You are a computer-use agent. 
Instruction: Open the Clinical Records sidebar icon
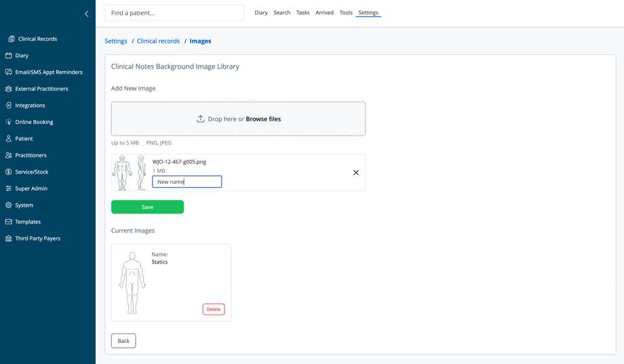(x=11, y=39)
